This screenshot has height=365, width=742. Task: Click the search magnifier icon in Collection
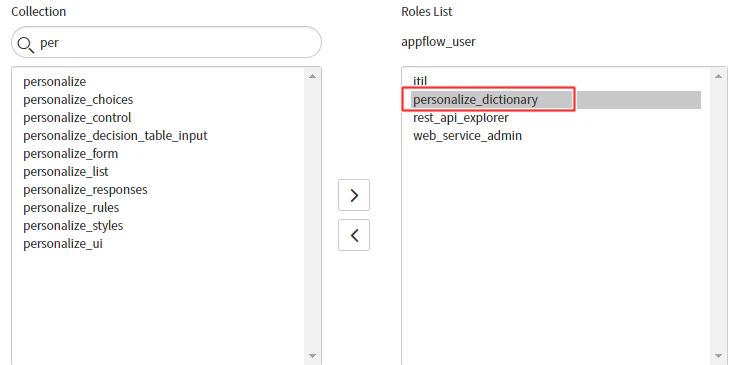click(x=26, y=44)
